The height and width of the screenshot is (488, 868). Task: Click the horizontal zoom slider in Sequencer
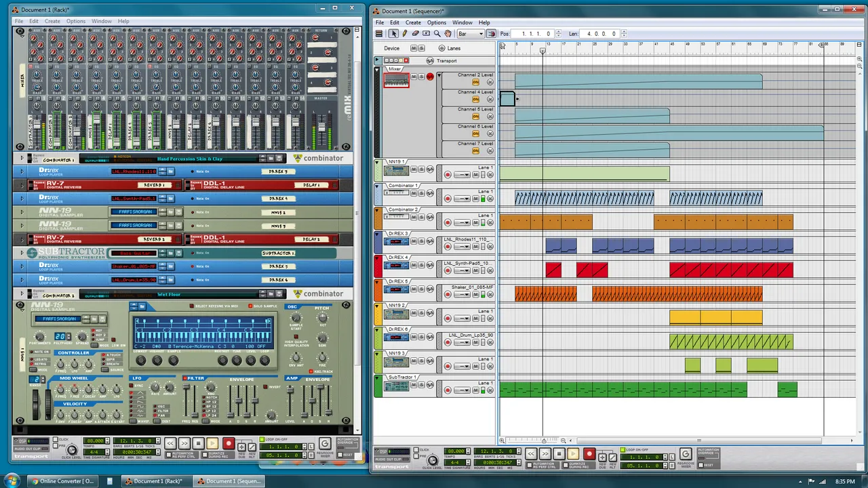pyautogui.click(x=542, y=441)
